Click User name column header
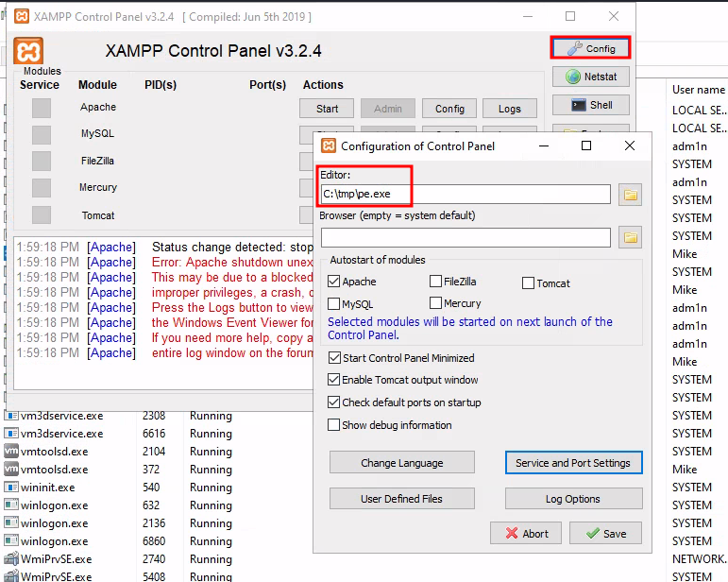The width and height of the screenshot is (728, 582). (698, 90)
